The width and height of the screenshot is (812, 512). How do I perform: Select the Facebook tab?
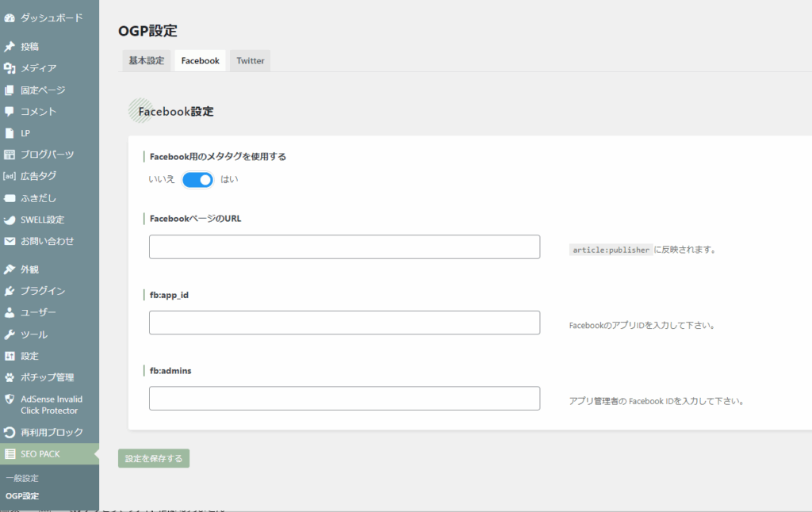(x=200, y=61)
